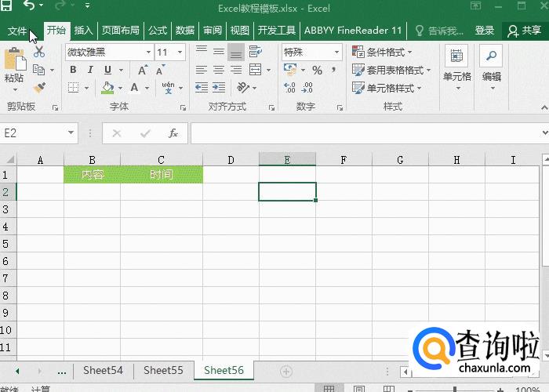The image size is (549, 392).
Task: Click the 登录 sign-in link
Action: coord(485,31)
